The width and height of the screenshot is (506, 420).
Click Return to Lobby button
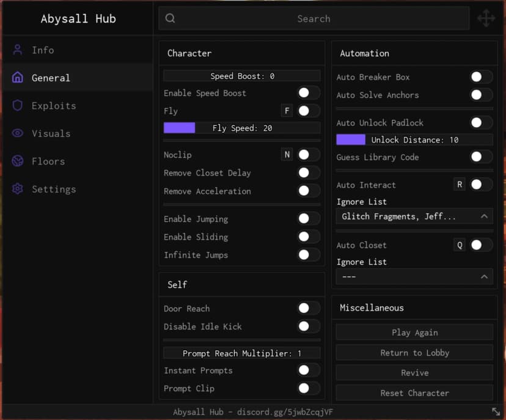(414, 353)
